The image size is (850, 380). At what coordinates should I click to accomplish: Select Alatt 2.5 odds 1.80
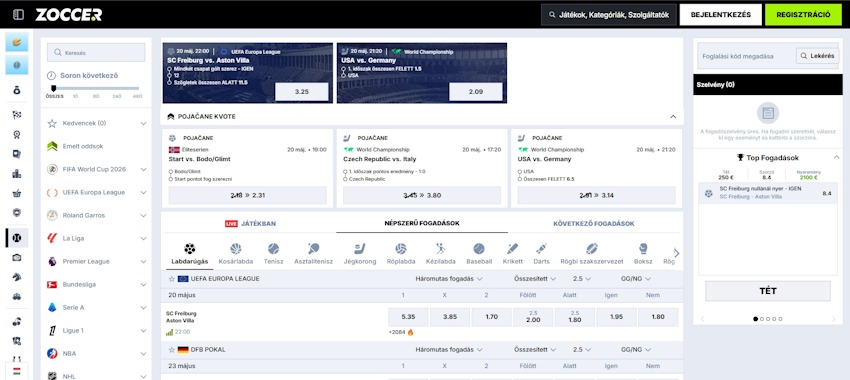[x=575, y=317]
